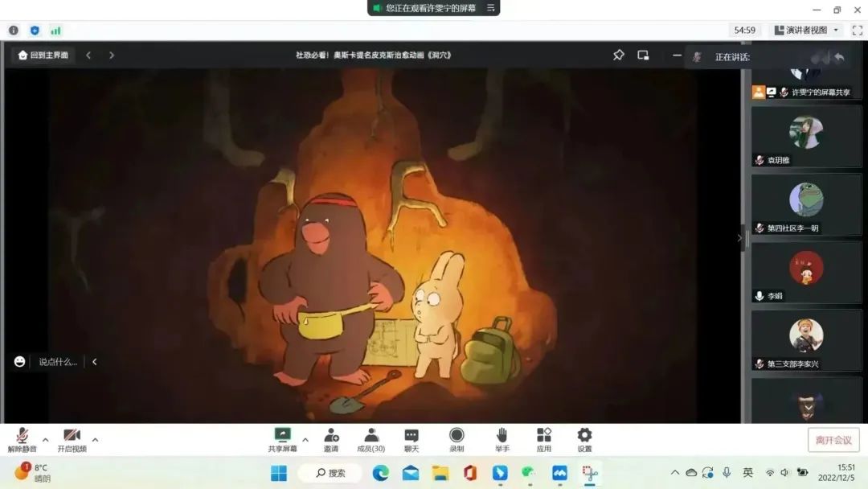Start sharing your screen
The height and width of the screenshot is (489, 868).
pos(282,440)
